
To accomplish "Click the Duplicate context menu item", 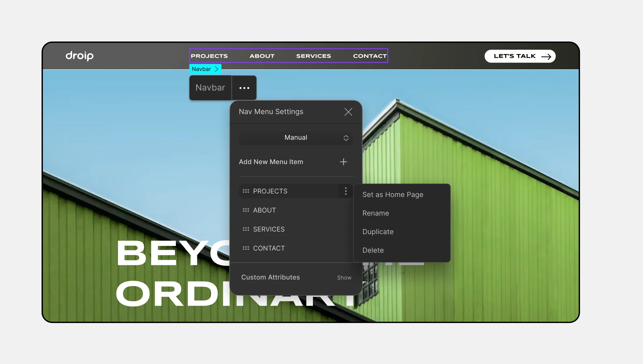I will click(377, 231).
